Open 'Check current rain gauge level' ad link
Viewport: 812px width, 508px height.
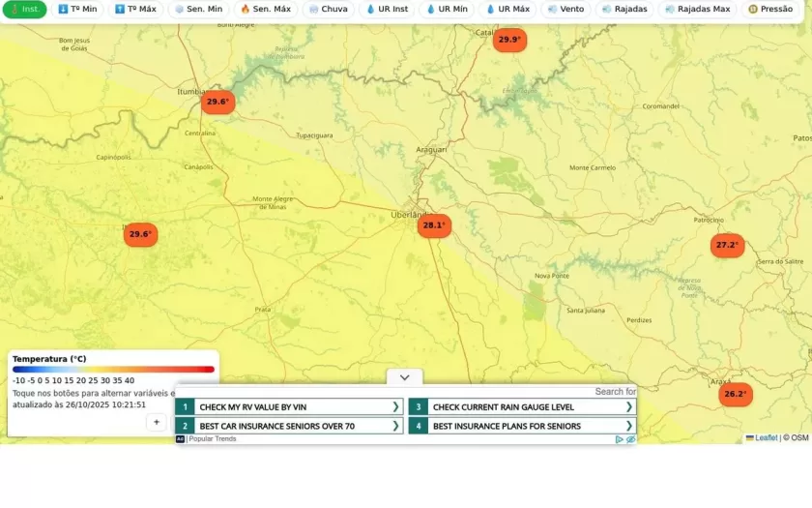[x=503, y=407]
